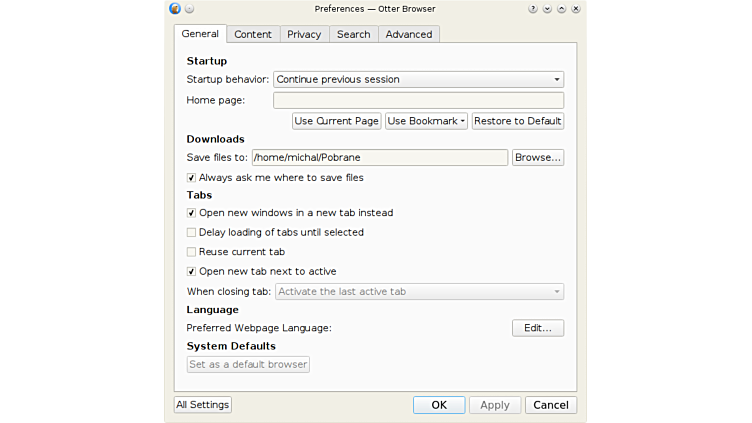Click the Otter Browser icon in title bar
Viewport: 752px width, 423px height.
point(175,8)
